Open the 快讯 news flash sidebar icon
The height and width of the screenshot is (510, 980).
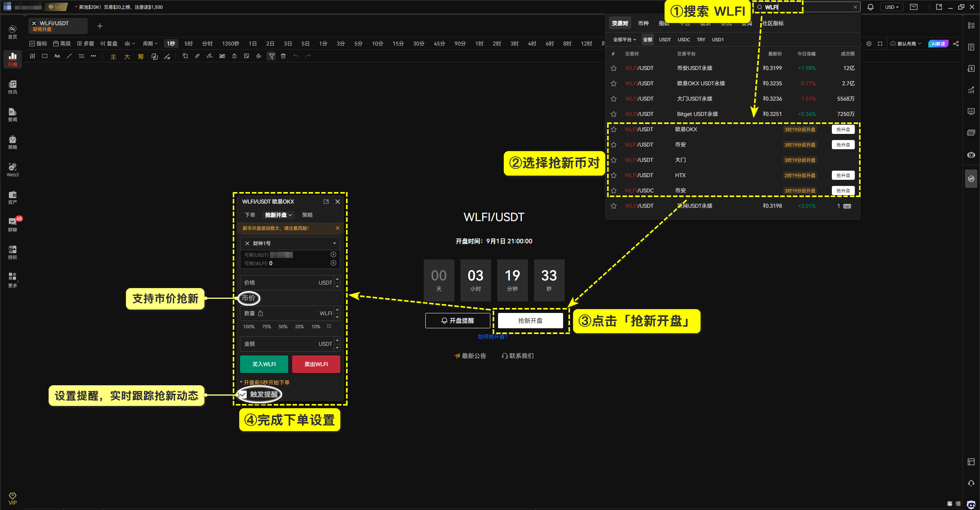pyautogui.click(x=13, y=87)
